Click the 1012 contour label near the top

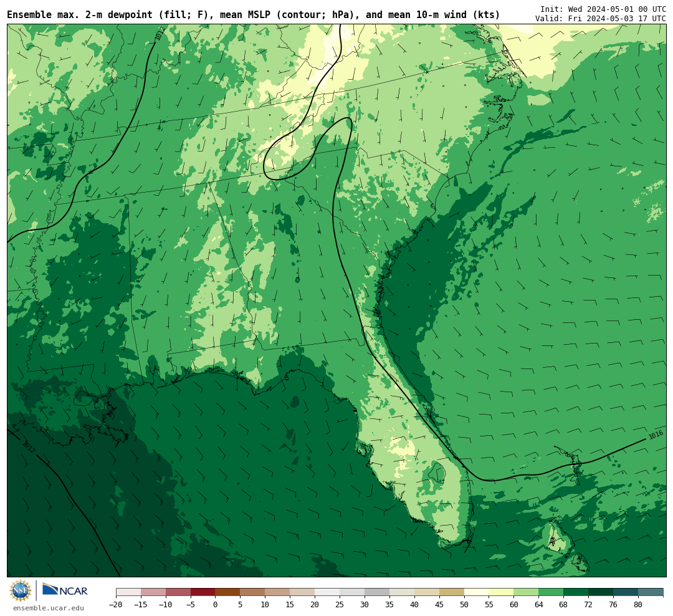point(160,34)
